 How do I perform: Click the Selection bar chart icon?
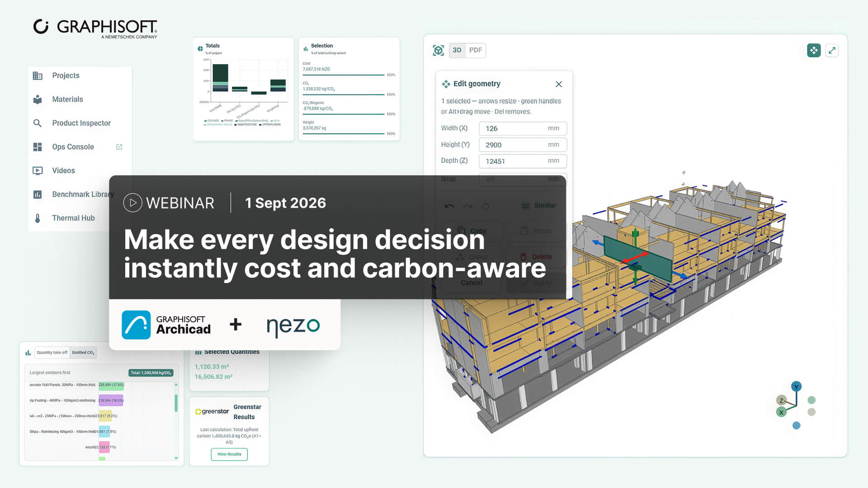pyautogui.click(x=306, y=48)
